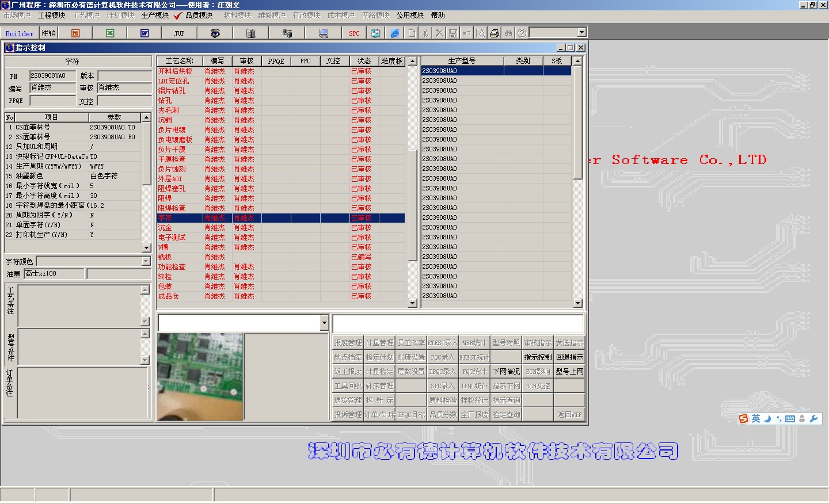Click the Builder toolbar button
The width and height of the screenshot is (829, 504).
tap(20, 33)
